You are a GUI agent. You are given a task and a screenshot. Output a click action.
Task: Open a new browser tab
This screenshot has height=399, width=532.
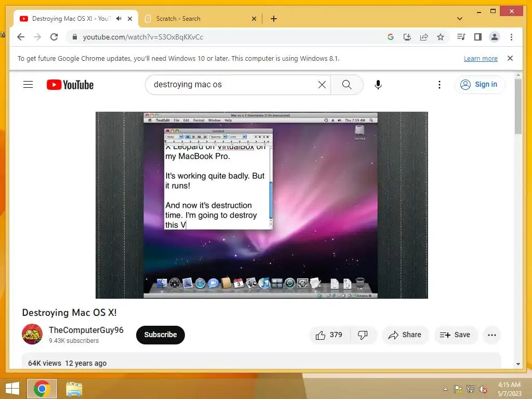[273, 19]
